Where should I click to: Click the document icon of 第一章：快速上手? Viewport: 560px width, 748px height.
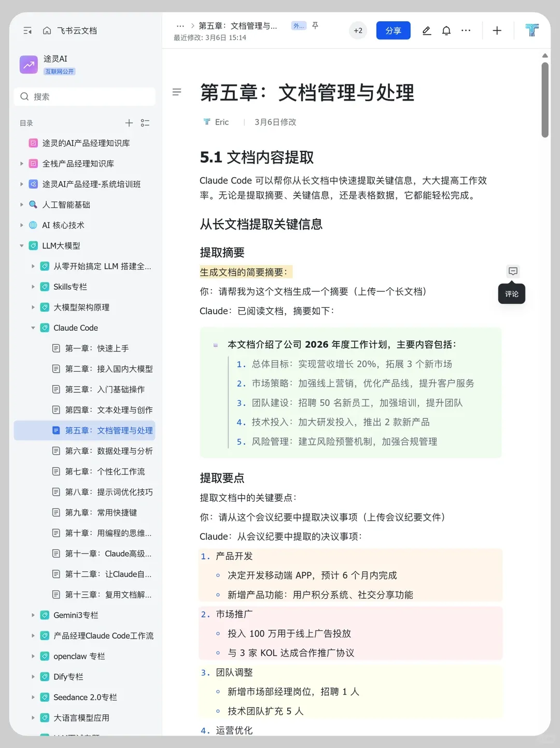pos(56,348)
